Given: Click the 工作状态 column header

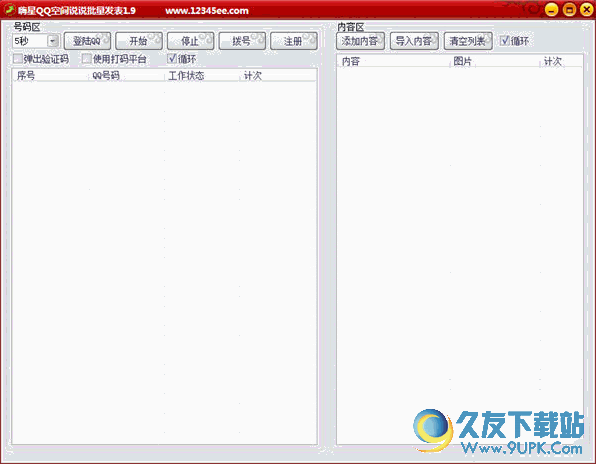Looking at the screenshot, I should coord(202,76).
